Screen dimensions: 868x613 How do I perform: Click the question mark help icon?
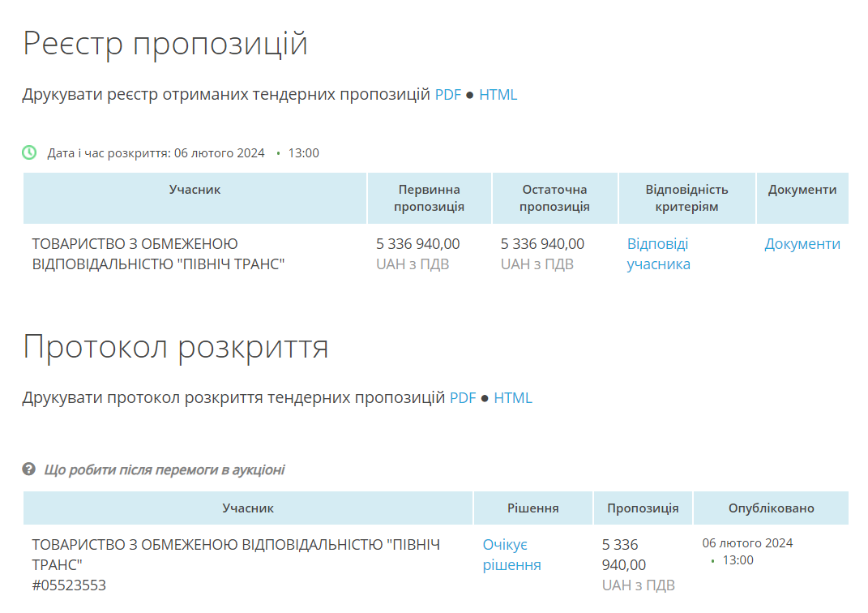[x=29, y=469]
